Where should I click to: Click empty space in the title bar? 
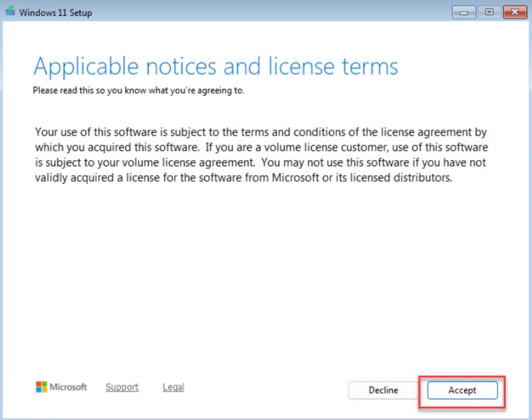click(x=269, y=12)
